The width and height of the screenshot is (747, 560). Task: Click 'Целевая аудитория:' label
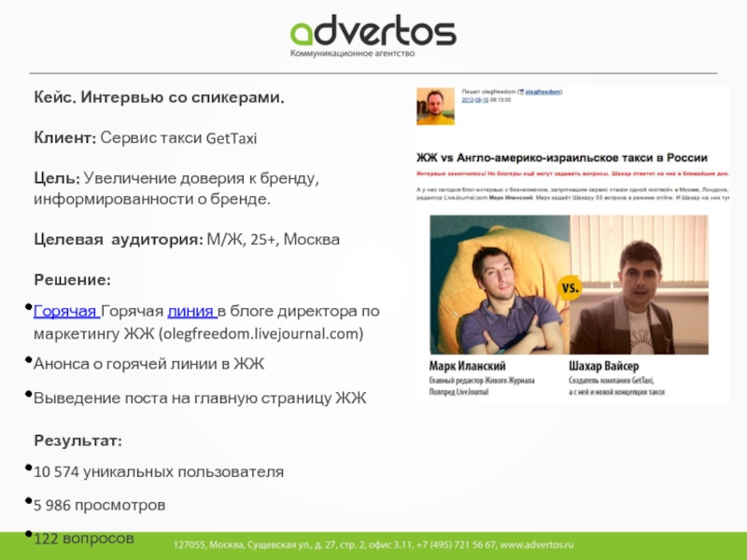(x=119, y=239)
